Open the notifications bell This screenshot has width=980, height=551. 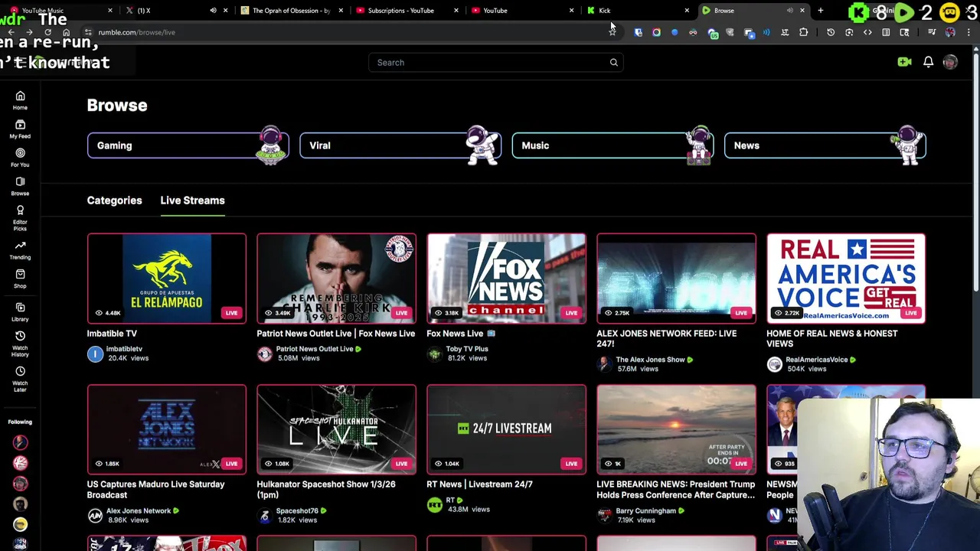(928, 62)
